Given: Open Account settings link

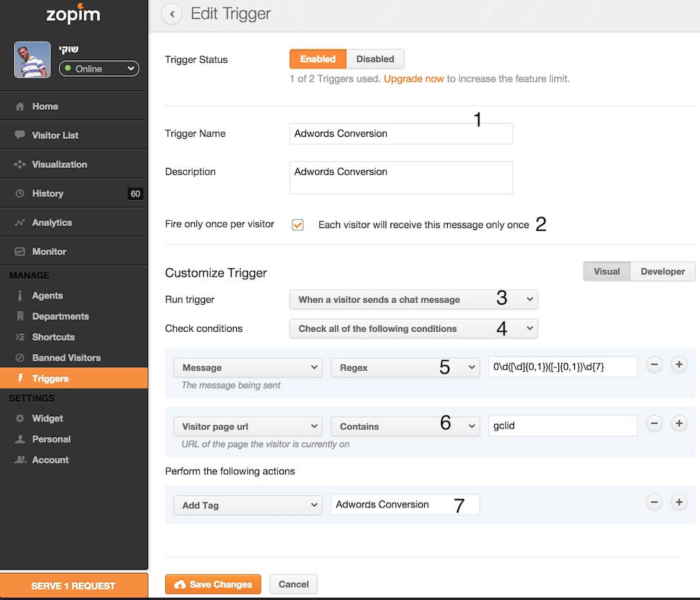Looking at the screenshot, I should pos(74,460).
